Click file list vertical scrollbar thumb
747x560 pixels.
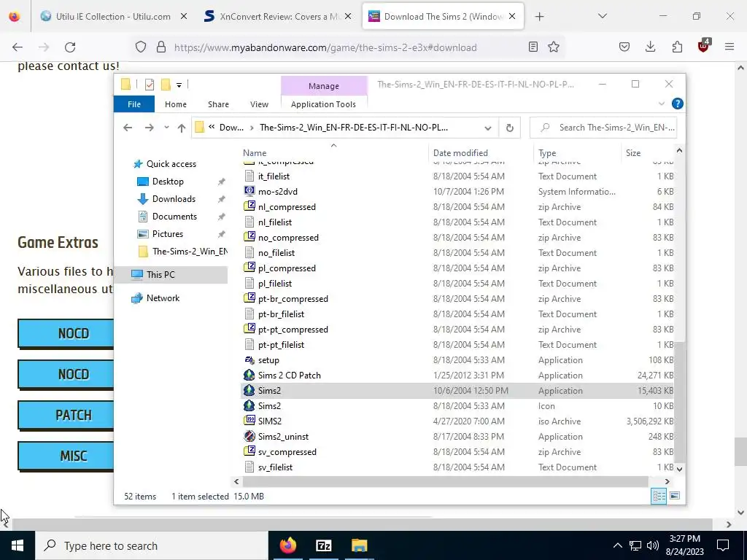click(x=679, y=401)
